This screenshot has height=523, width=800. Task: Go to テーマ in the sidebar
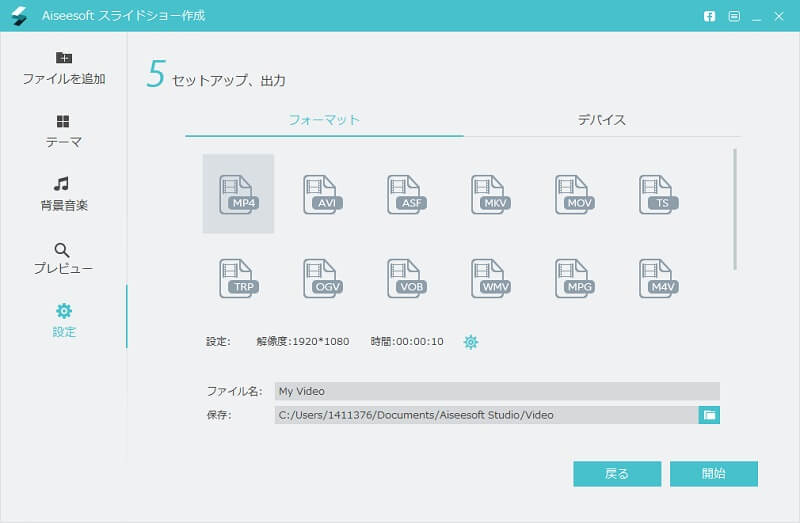[x=63, y=131]
